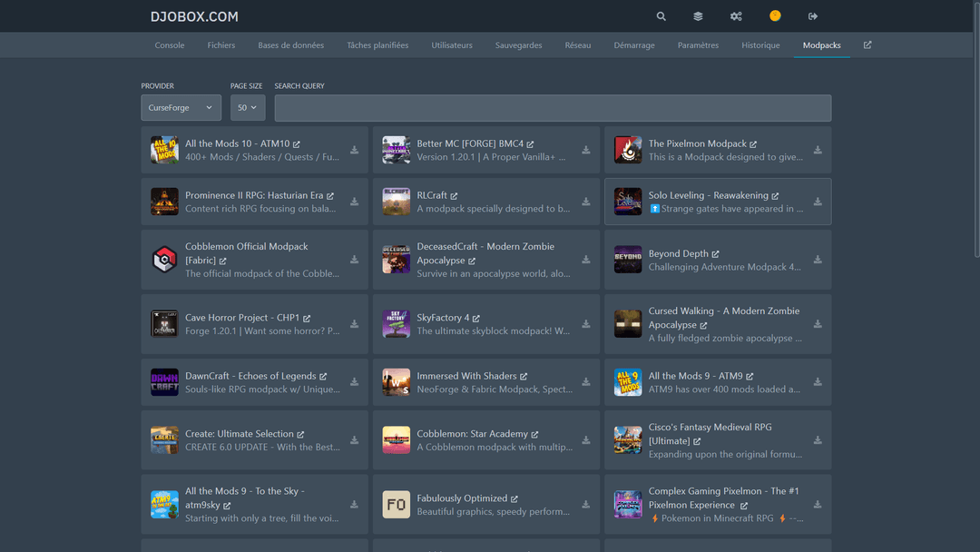The height and width of the screenshot is (552, 980).
Task: Download All the Mods 9 - To the Sky
Action: point(355,505)
